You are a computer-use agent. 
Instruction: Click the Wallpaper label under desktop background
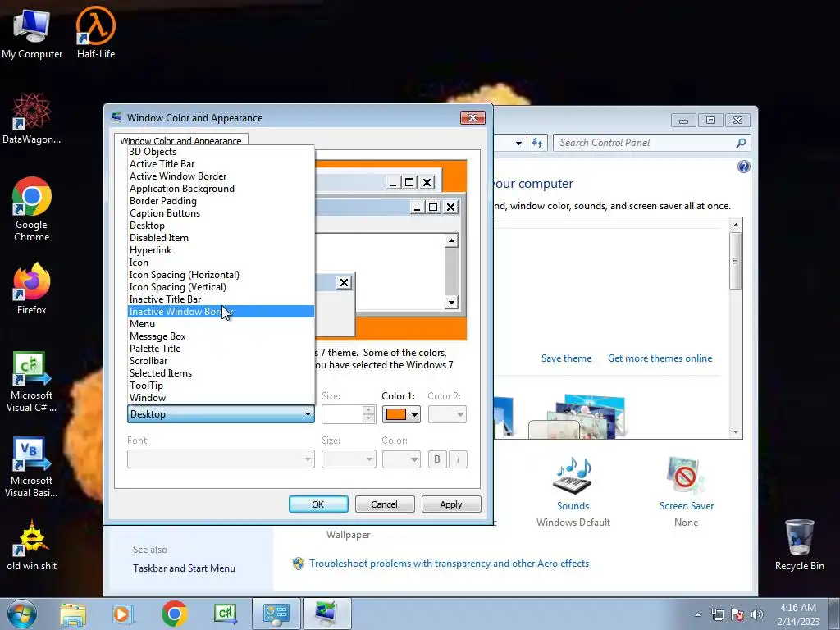[348, 535]
